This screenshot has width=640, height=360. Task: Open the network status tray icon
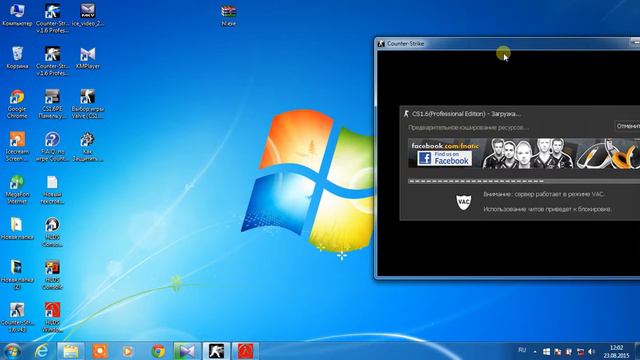pos(580,351)
